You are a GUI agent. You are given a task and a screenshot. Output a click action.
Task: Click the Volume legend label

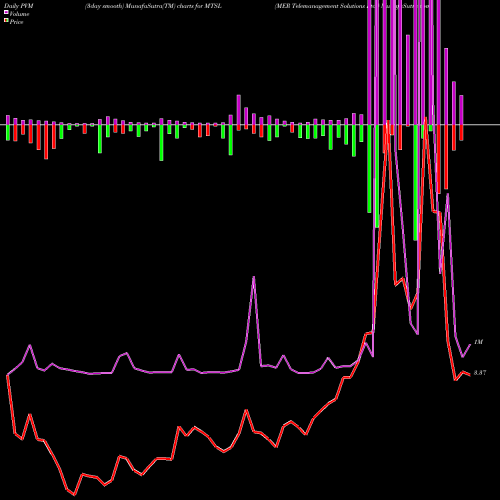[x=19, y=14]
